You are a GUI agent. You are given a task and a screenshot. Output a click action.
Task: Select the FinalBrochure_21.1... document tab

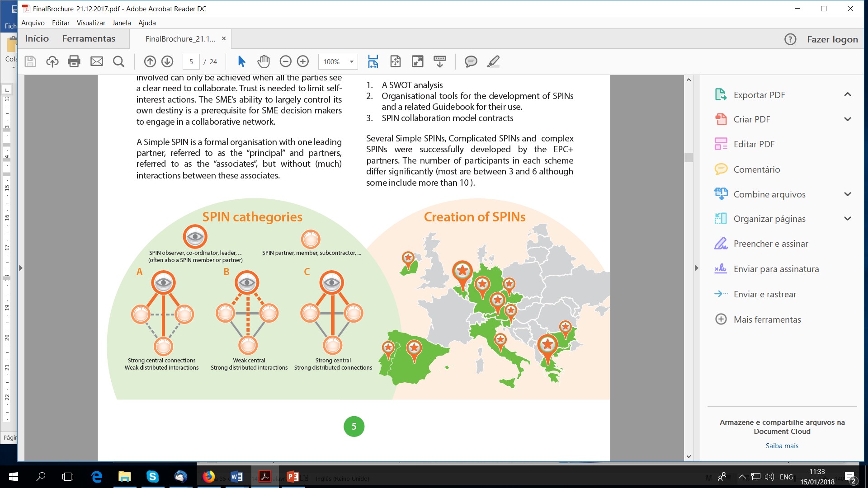(180, 39)
